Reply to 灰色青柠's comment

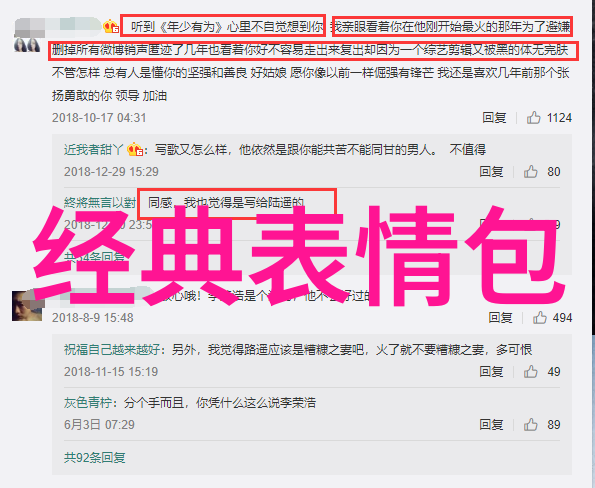pyautogui.click(x=491, y=425)
